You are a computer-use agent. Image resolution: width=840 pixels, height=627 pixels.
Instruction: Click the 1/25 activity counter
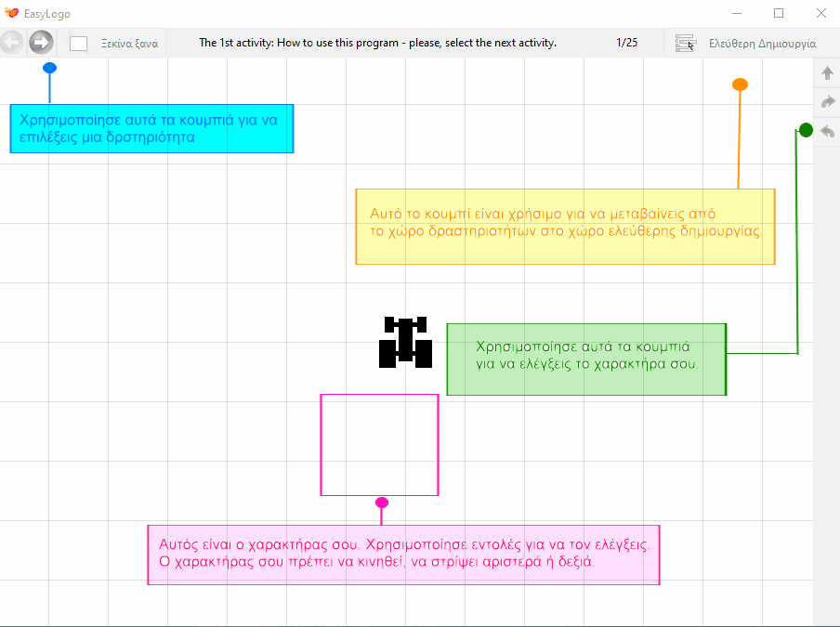pos(626,43)
